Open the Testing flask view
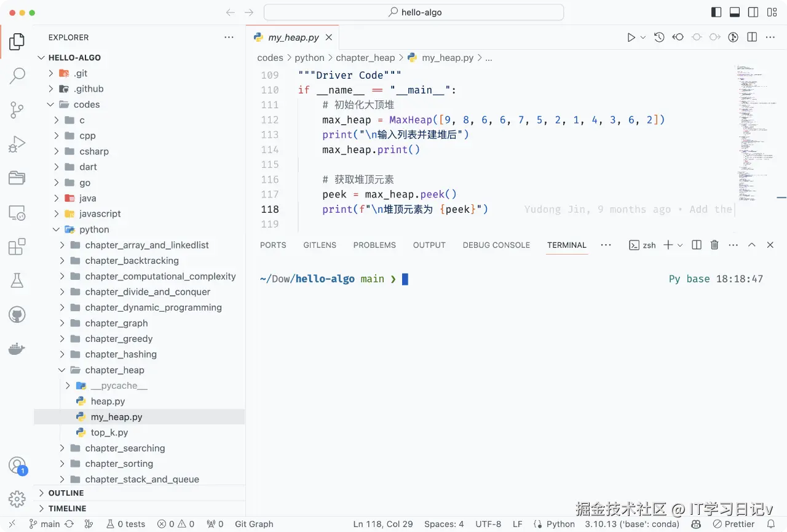The width and height of the screenshot is (787, 532). tap(17, 281)
